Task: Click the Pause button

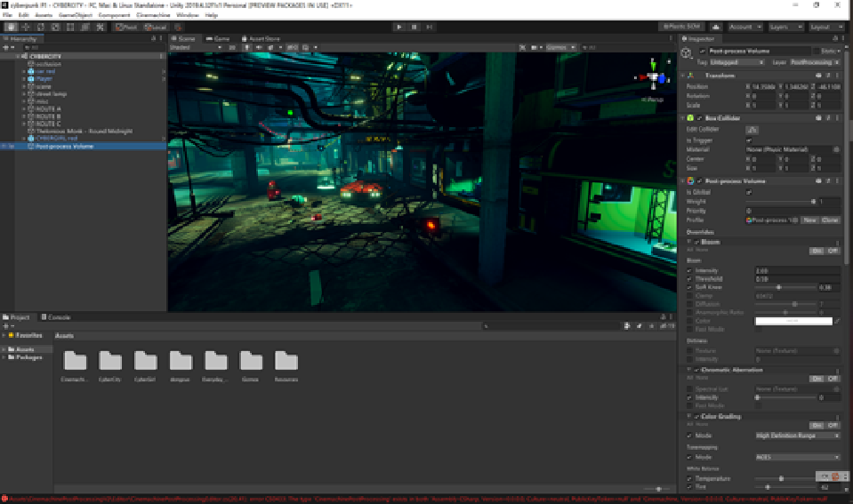Action: [414, 27]
